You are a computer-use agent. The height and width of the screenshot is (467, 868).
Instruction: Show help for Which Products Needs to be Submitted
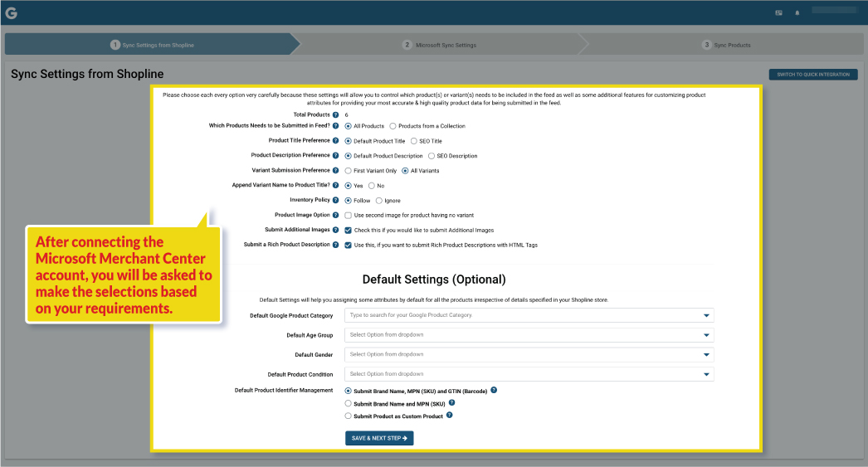[x=335, y=125]
